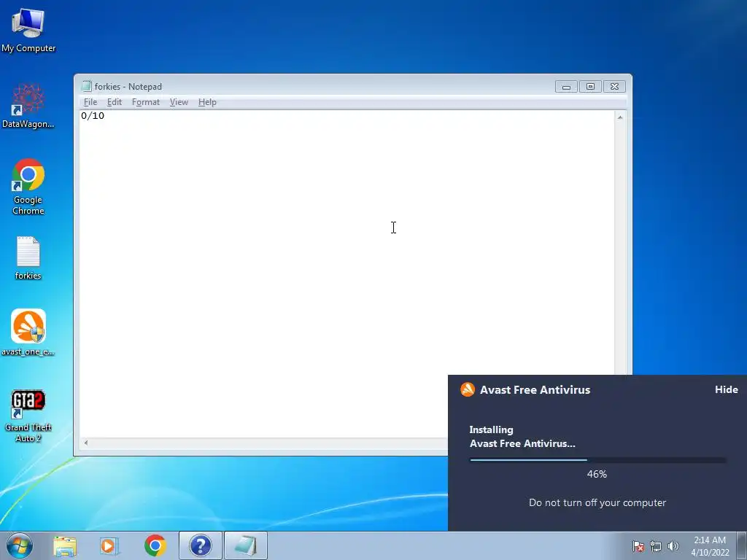Click the 0/10 text in Notepad
This screenshot has height=560, width=747.
coord(93,116)
